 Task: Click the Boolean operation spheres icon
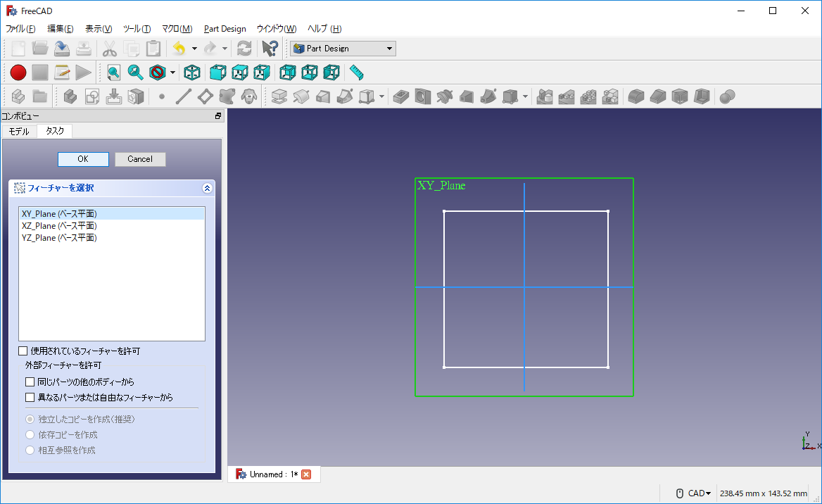(x=727, y=96)
